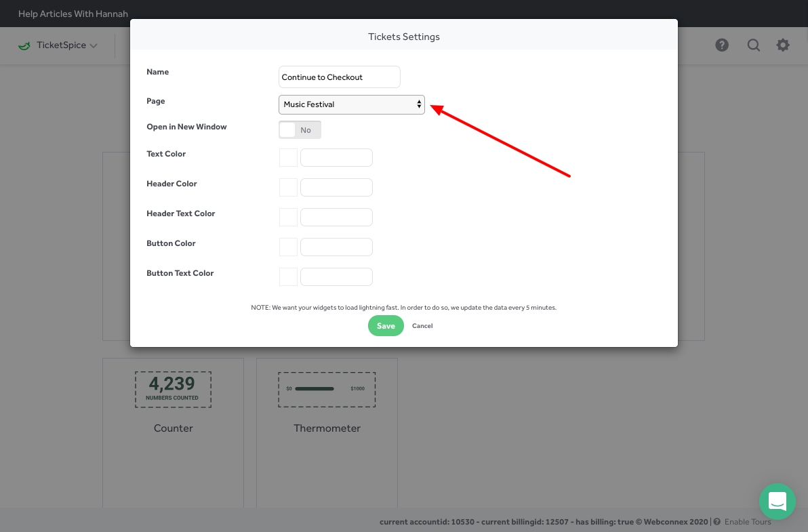
Task: Click the Text Color value field
Action: (x=336, y=158)
